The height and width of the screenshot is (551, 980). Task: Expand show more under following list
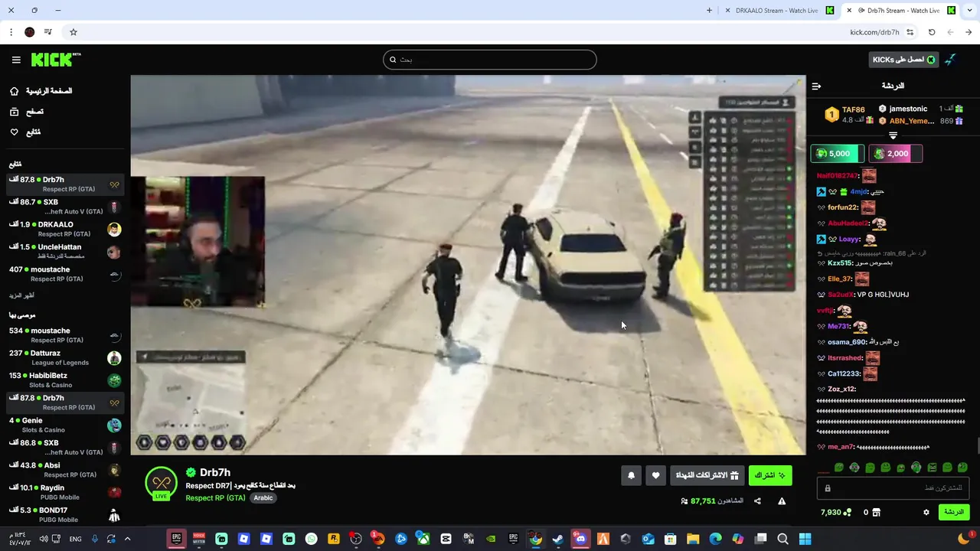tap(21, 295)
